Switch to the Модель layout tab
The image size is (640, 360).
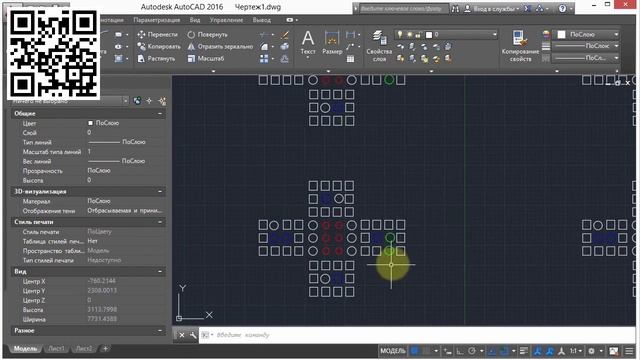pos(25,349)
